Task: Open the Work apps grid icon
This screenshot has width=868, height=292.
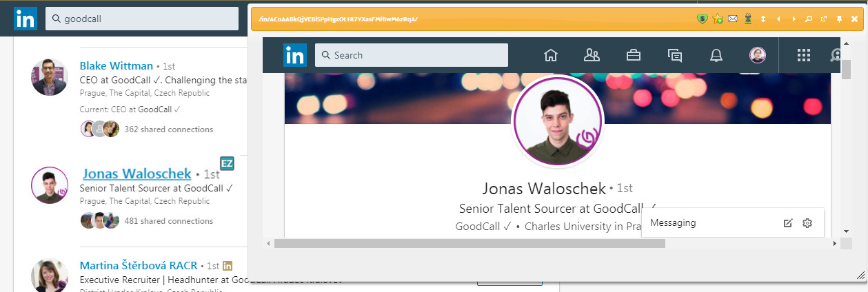Action: coord(803,55)
